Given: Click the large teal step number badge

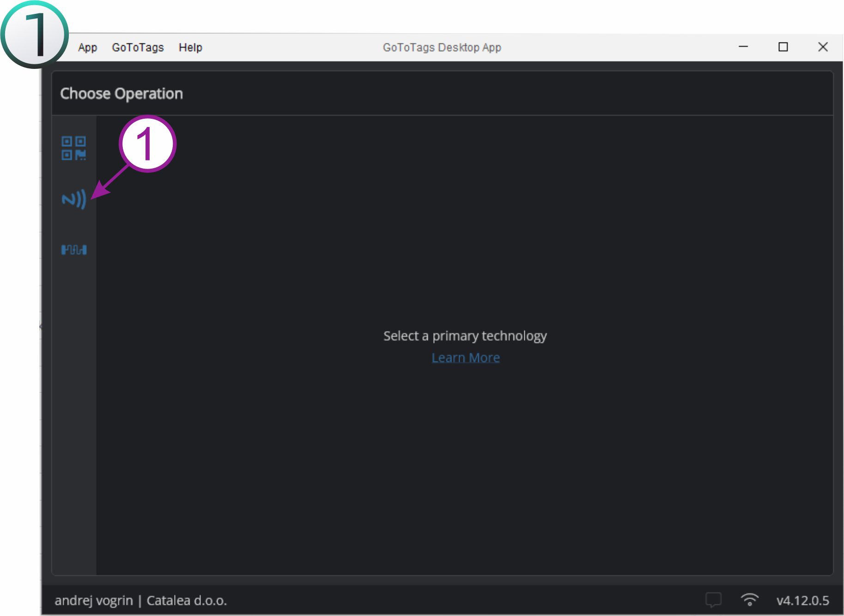Looking at the screenshot, I should click(x=35, y=35).
